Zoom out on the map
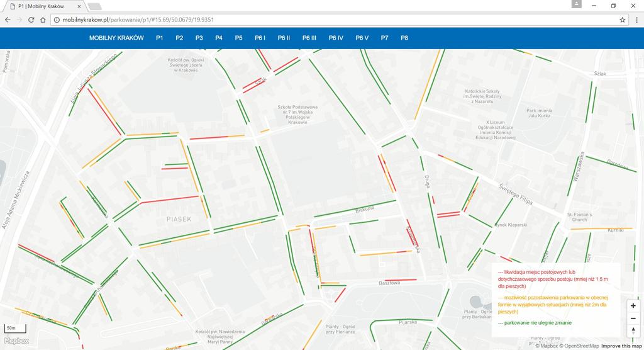Screen dimensions: 644x350 [x=633, y=319]
